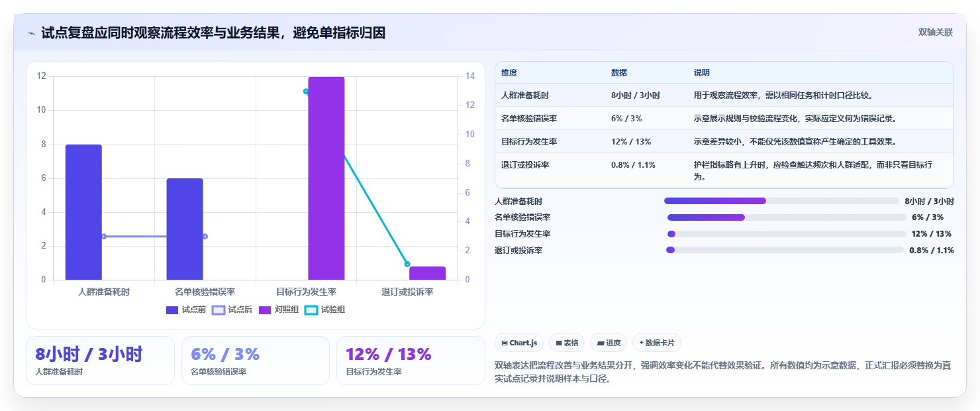
Task: Toggle the 试验组 legend swatch
Action: pos(311,310)
